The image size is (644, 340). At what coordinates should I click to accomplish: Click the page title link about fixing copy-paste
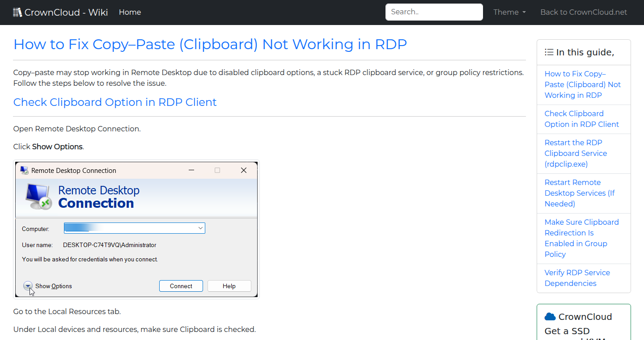[210, 44]
